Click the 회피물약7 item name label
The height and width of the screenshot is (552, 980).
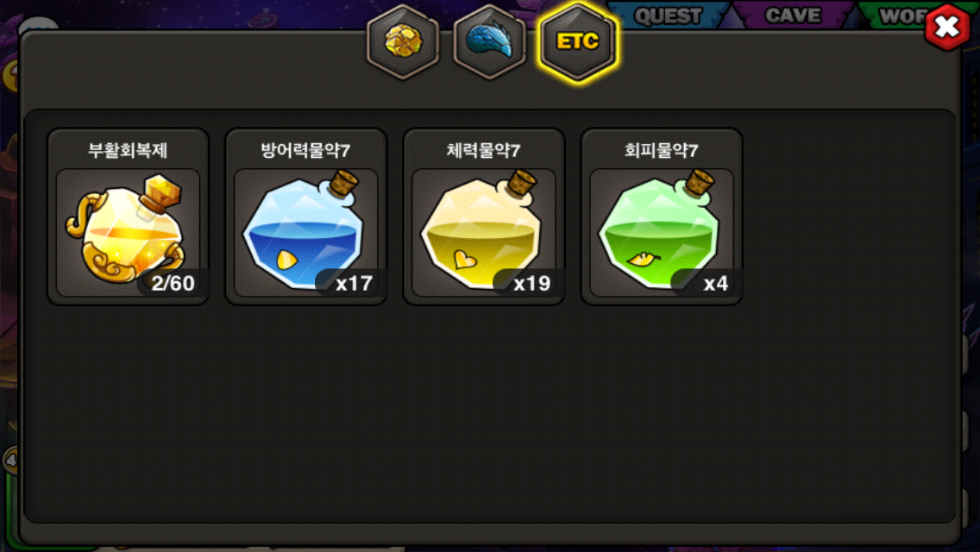coord(662,151)
